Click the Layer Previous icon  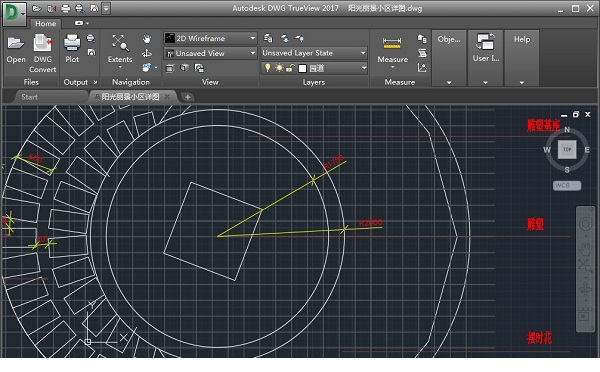(x=299, y=38)
